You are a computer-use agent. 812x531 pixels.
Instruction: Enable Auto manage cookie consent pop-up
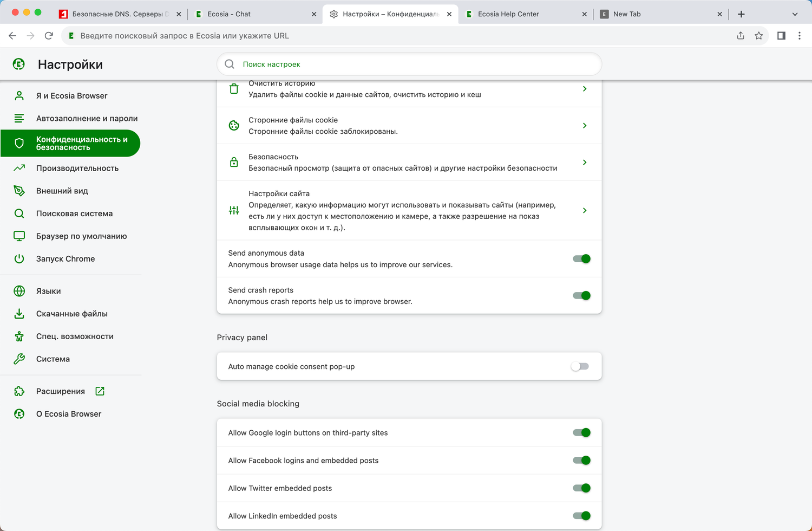click(x=580, y=367)
